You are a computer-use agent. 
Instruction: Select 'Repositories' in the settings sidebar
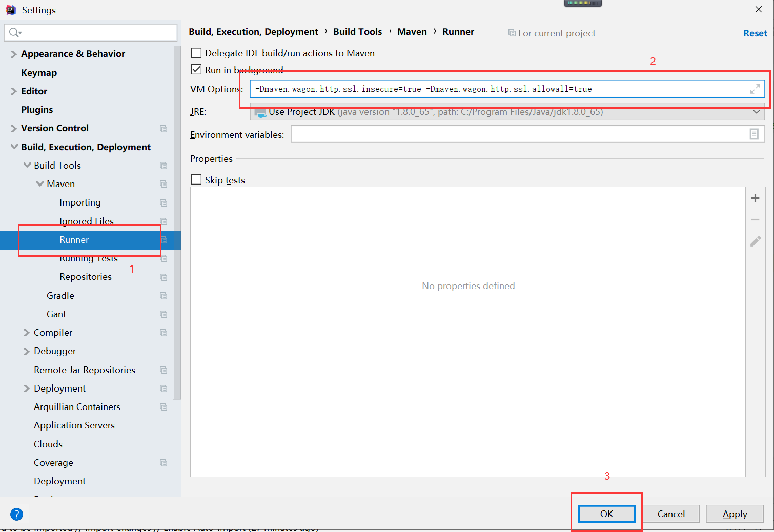[85, 276]
